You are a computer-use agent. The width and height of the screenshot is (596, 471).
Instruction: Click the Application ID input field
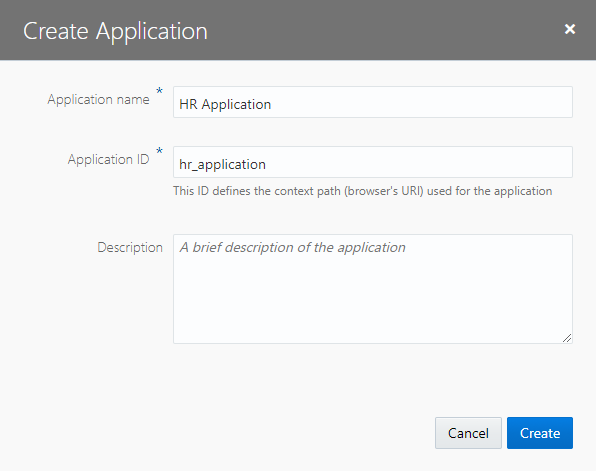(x=372, y=162)
